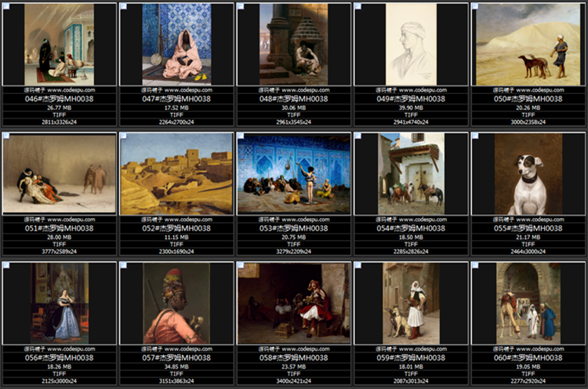Select the camel at archway thumbnail 060
The image size is (588, 389).
[528, 304]
